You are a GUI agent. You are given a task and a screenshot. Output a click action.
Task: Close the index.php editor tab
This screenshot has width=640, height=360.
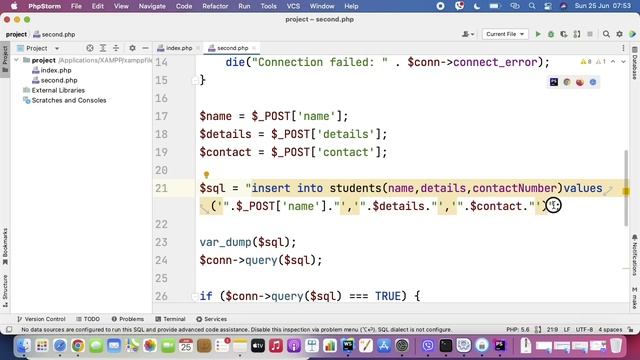click(198, 48)
